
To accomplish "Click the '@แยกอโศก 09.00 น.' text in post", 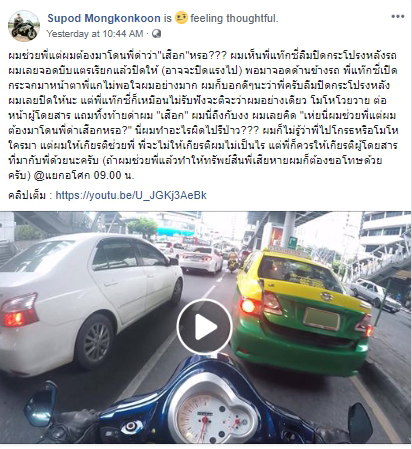I will coord(84,175).
